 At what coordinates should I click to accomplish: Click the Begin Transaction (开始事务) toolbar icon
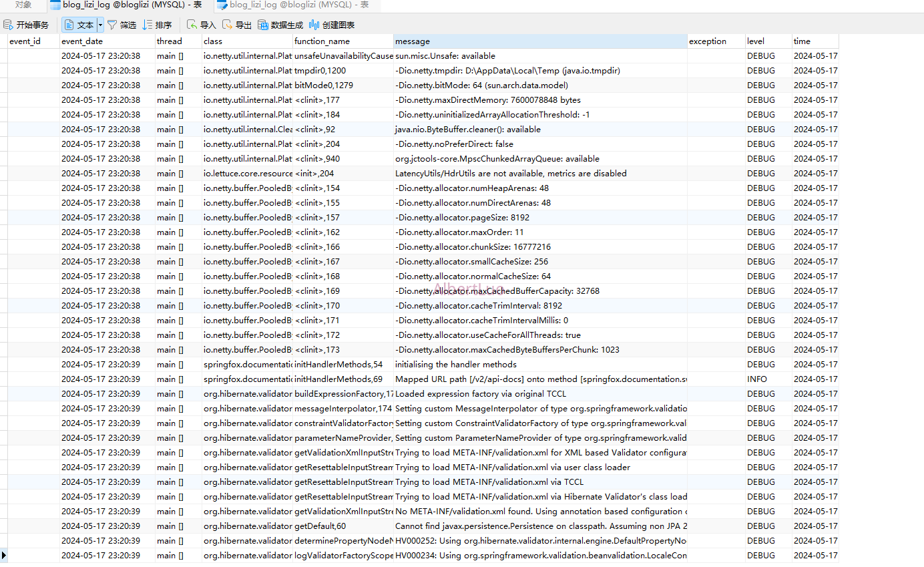26,25
